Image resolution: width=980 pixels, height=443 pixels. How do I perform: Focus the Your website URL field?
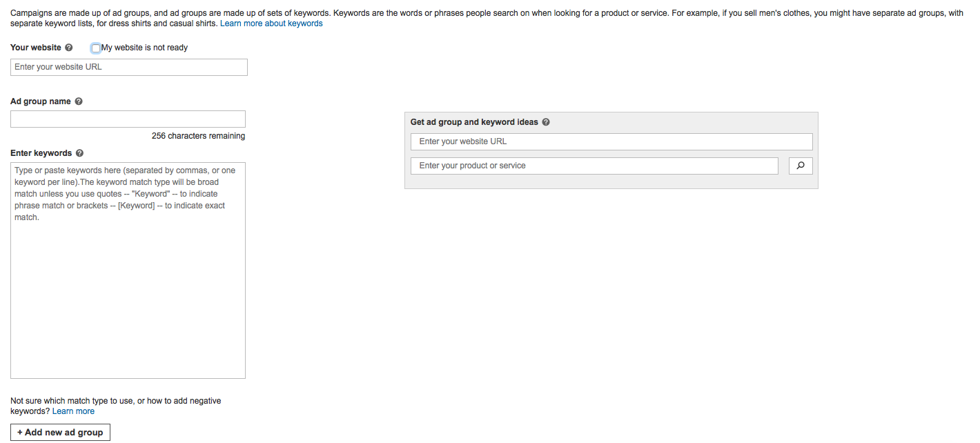129,67
